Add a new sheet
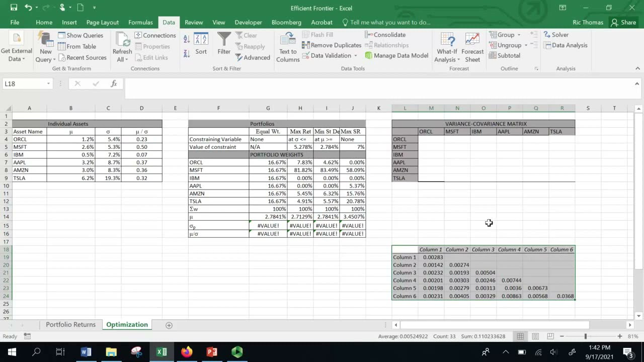The image size is (644, 362). 169,325
